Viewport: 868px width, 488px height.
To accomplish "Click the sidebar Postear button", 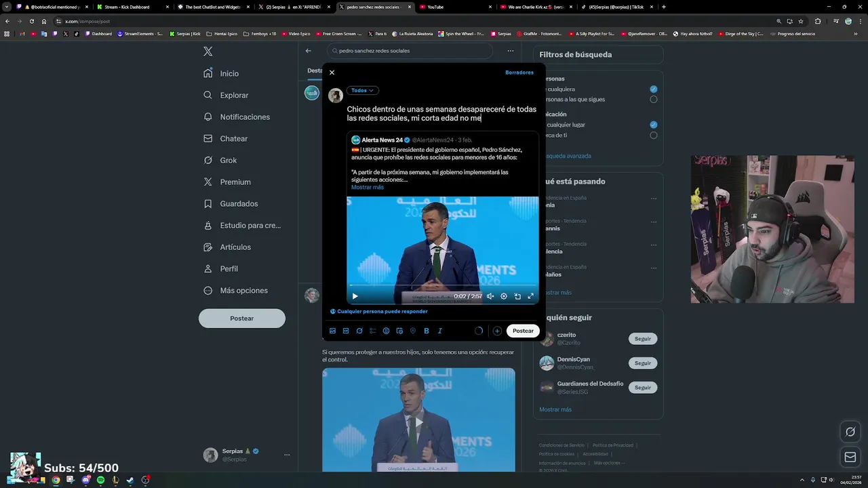I will point(242,318).
